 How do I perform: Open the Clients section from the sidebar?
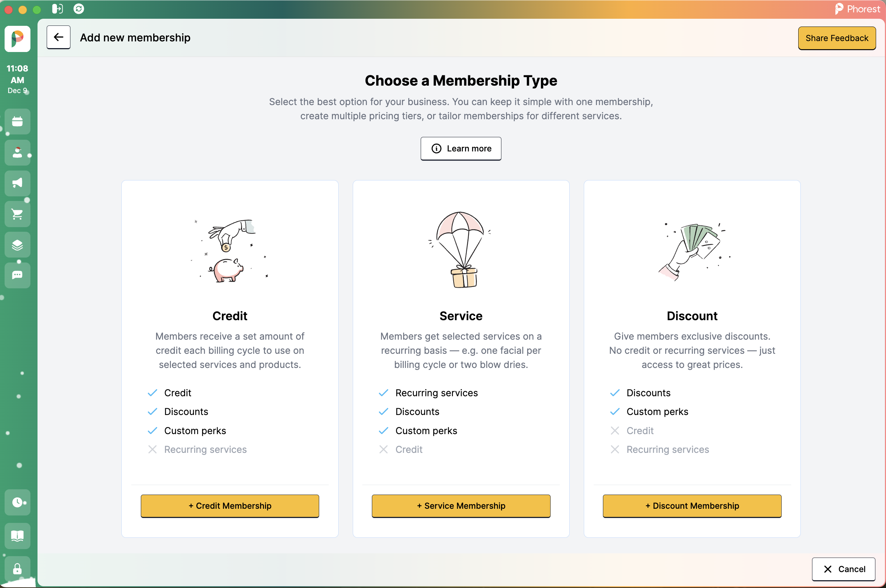click(18, 152)
